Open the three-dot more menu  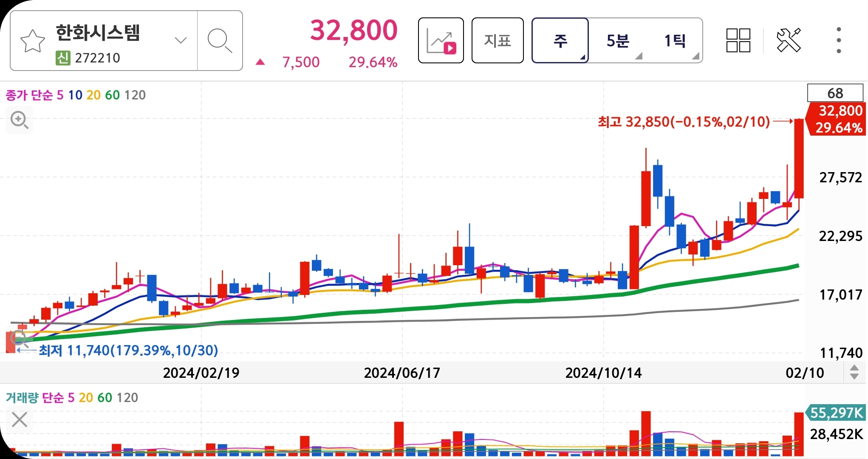838,41
